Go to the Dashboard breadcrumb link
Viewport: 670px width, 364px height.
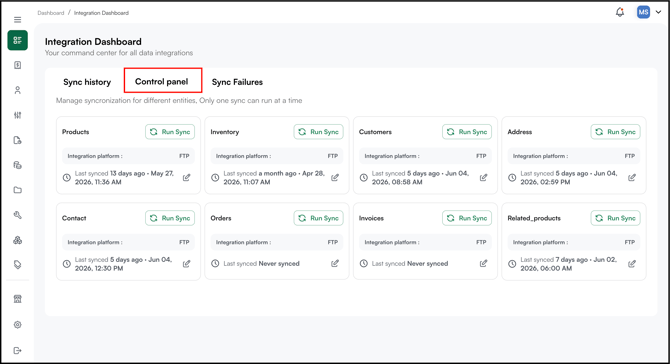pyautogui.click(x=50, y=13)
